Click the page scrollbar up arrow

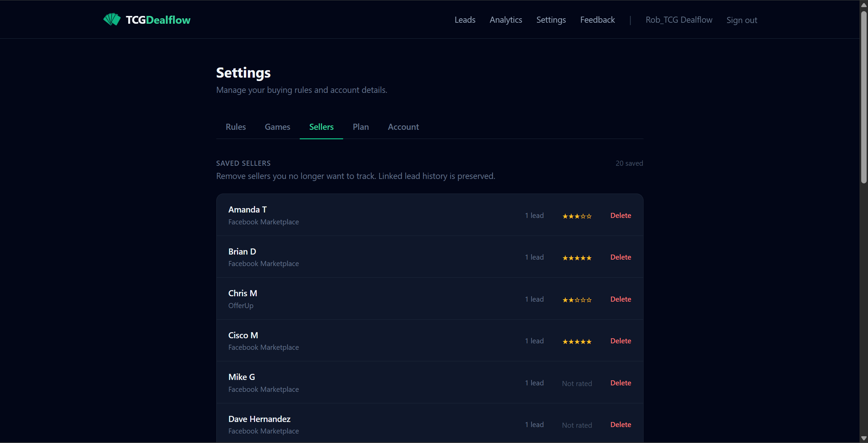pyautogui.click(x=864, y=5)
